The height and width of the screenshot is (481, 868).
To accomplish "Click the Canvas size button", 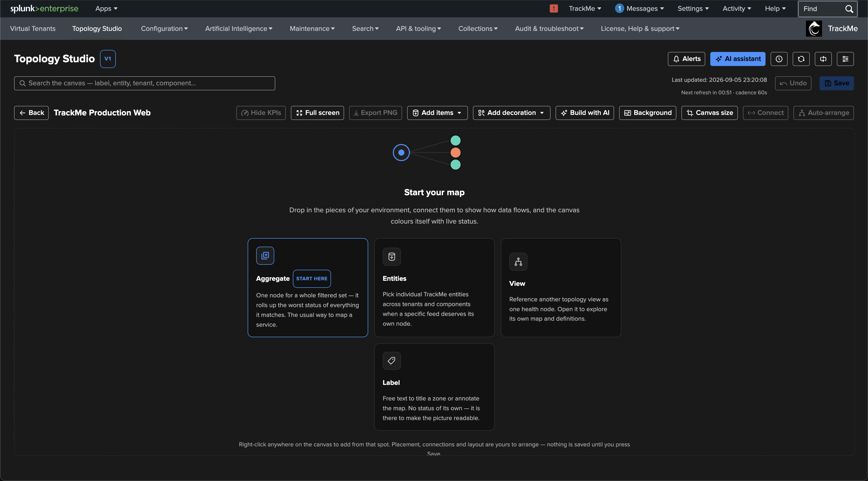I will click(710, 113).
